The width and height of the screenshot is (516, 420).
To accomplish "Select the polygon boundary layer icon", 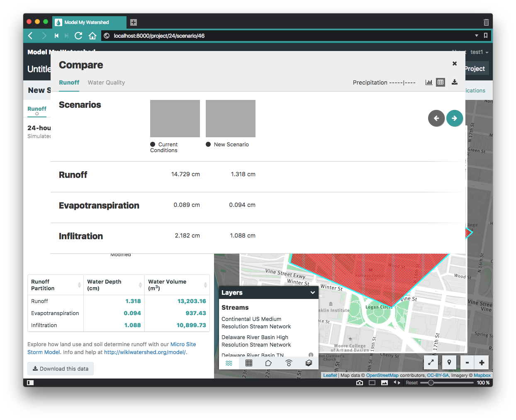I will [x=269, y=363].
